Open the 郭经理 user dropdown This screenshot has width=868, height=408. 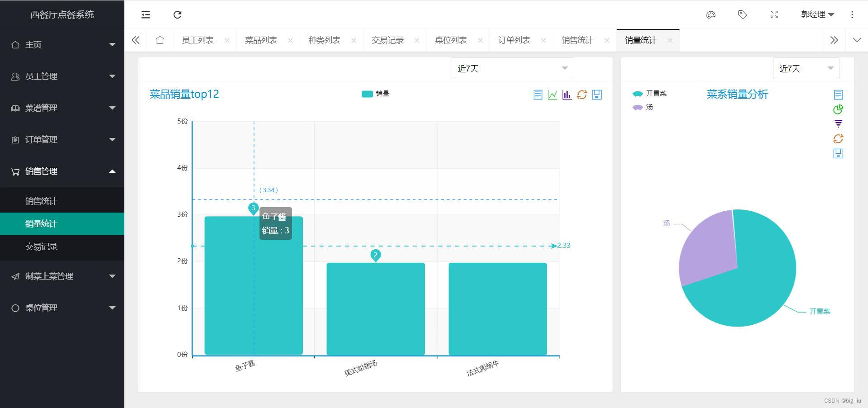(x=817, y=14)
